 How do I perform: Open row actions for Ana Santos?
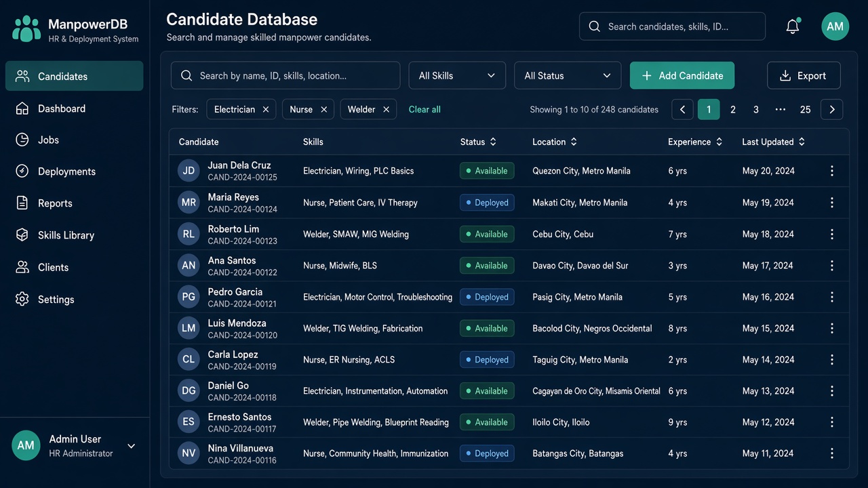(832, 266)
